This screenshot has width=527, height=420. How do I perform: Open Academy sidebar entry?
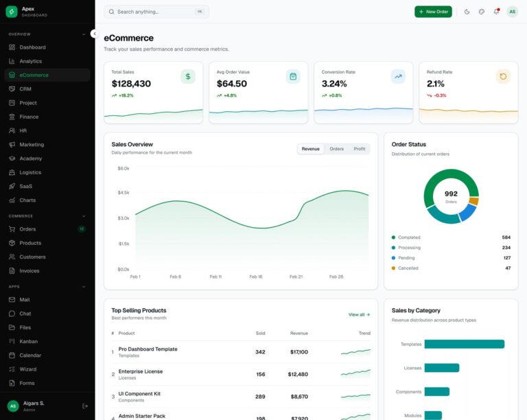coord(47,159)
